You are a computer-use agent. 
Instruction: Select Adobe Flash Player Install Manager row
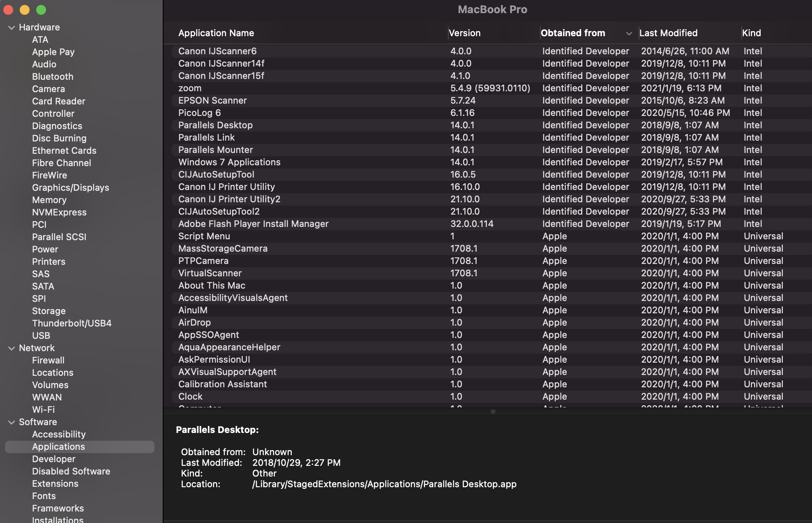(253, 224)
